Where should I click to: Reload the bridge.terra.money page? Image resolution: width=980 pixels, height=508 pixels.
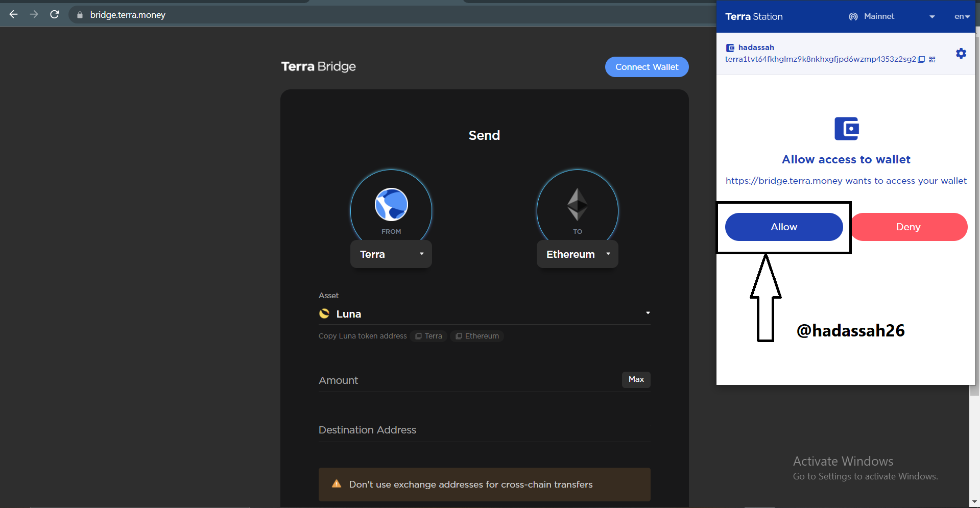(x=55, y=14)
